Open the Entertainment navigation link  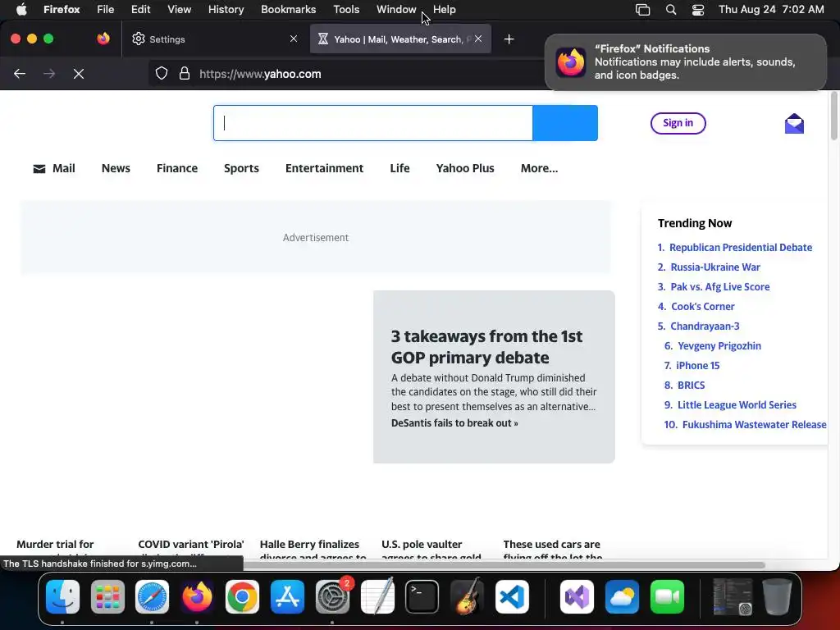coord(324,168)
